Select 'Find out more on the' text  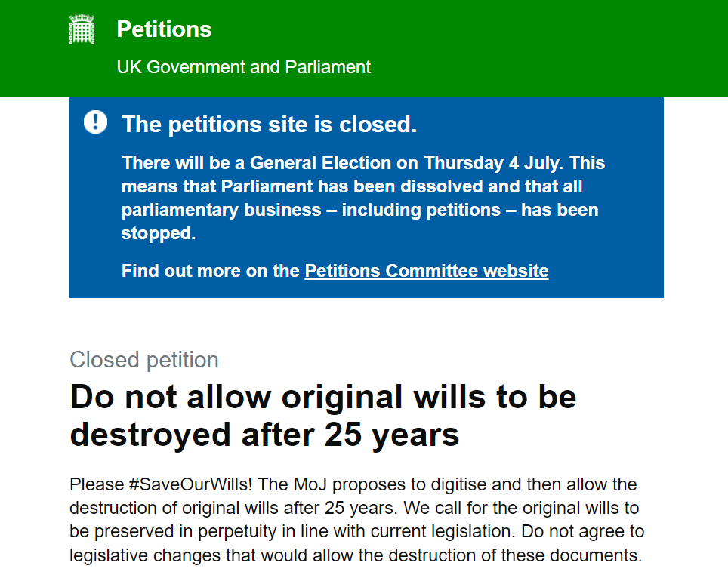[x=210, y=271]
